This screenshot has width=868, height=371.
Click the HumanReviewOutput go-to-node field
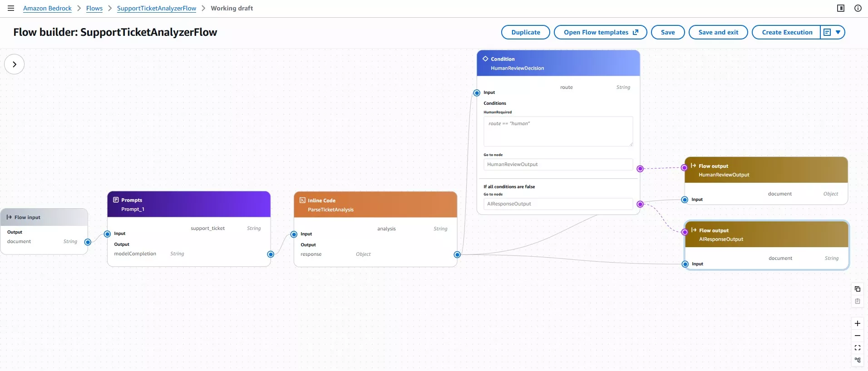[558, 164]
